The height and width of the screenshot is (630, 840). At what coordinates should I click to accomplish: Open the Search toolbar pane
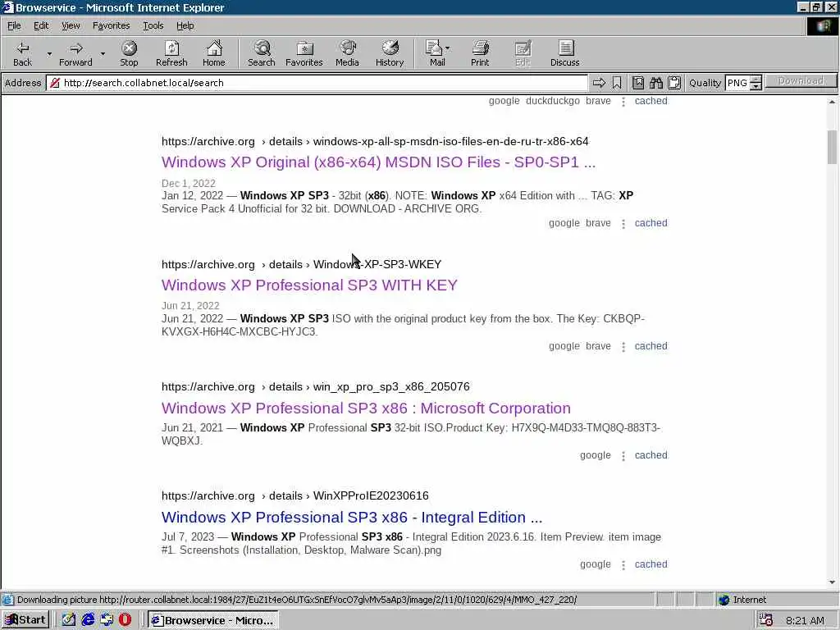pyautogui.click(x=262, y=53)
